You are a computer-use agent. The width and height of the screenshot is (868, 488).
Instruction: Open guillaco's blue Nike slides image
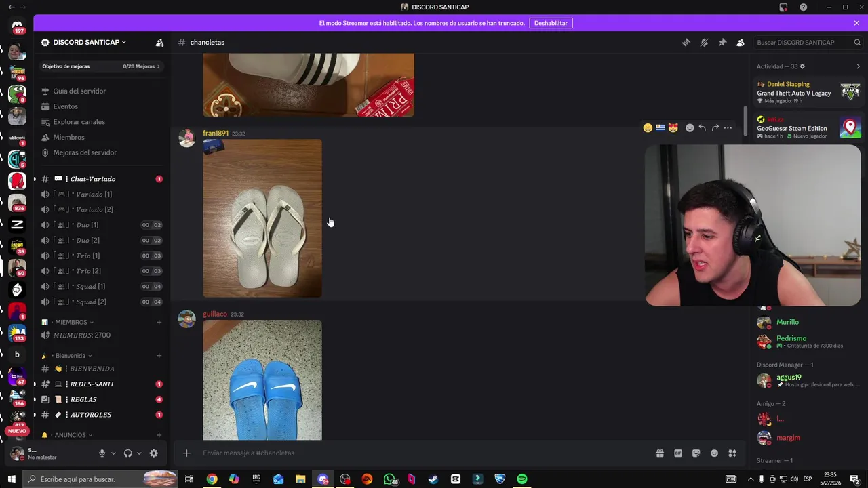coord(262,380)
